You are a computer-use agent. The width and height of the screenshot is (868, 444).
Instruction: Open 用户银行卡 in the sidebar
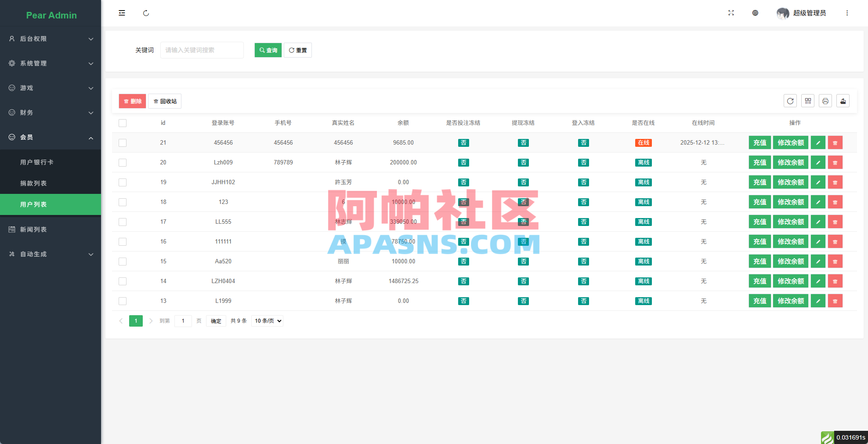coord(51,162)
